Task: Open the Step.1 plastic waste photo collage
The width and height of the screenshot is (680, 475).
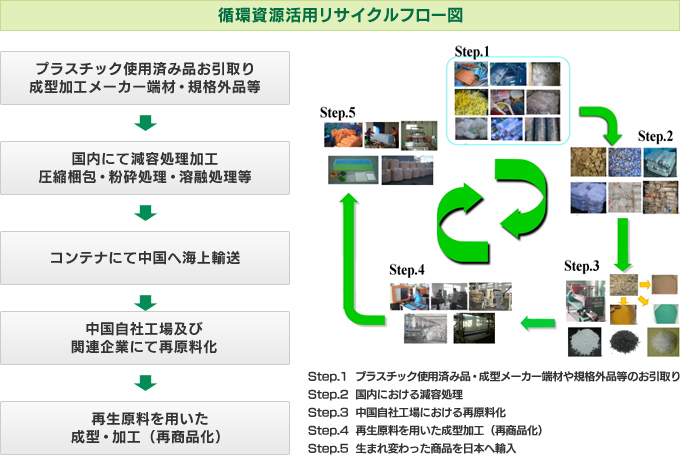Action: 507,100
